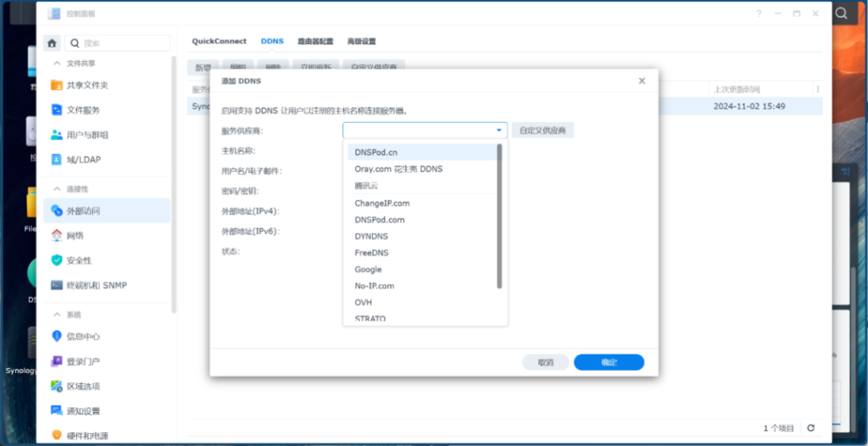Viewport: 868px width, 446px height.
Task: Collapse the File Sharing (文件共享) section
Action: (57, 64)
